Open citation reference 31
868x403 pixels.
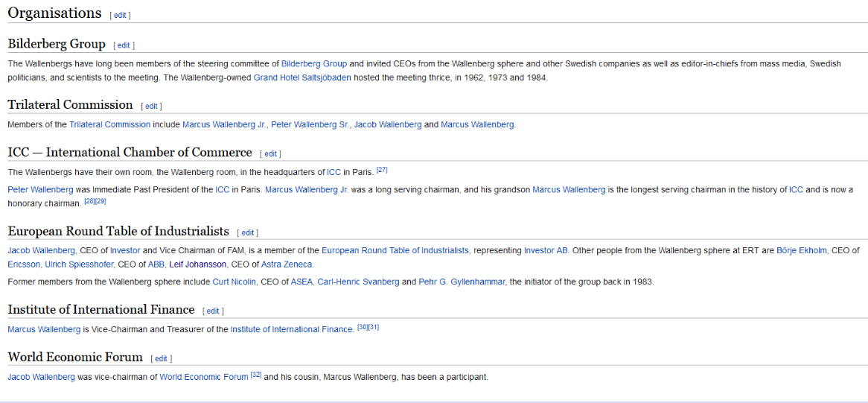pos(374,327)
